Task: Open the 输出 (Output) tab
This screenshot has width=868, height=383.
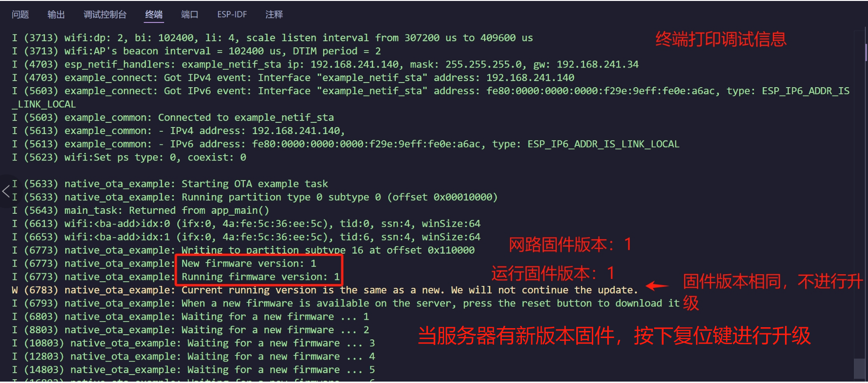Action: pyautogui.click(x=56, y=15)
